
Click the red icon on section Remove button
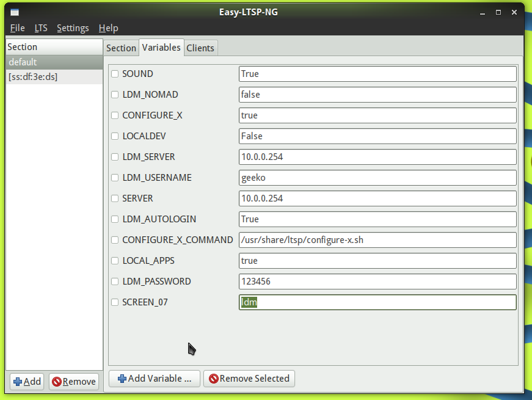[57, 382]
